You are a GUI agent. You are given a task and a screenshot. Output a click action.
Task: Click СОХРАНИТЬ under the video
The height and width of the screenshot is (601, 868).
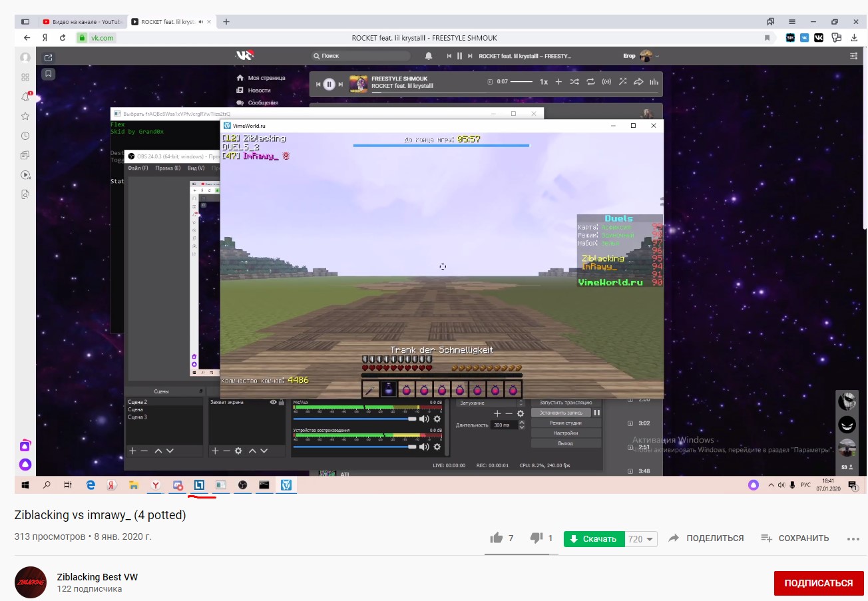(795, 538)
